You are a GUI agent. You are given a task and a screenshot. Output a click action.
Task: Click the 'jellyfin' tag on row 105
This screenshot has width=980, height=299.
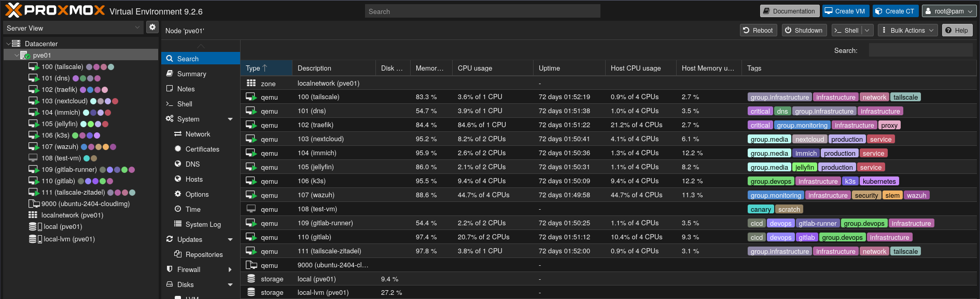pos(805,167)
